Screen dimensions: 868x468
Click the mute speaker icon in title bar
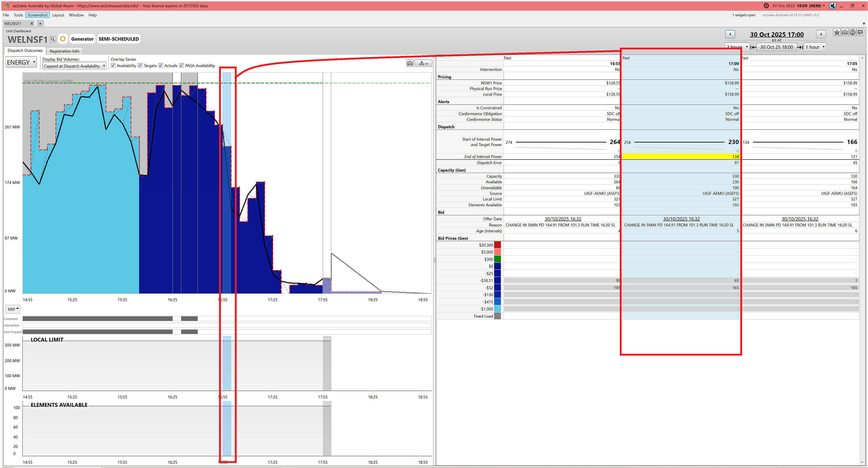(x=832, y=6)
